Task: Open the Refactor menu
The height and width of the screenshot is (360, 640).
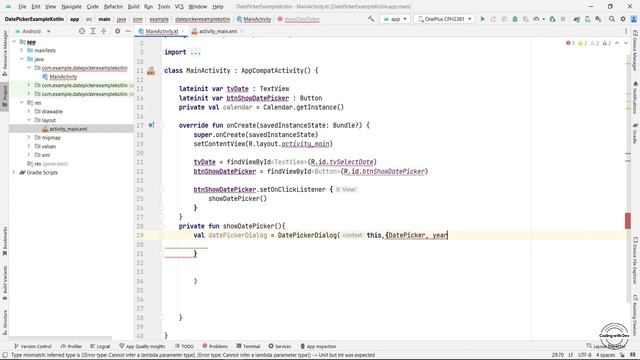Action: click(x=113, y=7)
